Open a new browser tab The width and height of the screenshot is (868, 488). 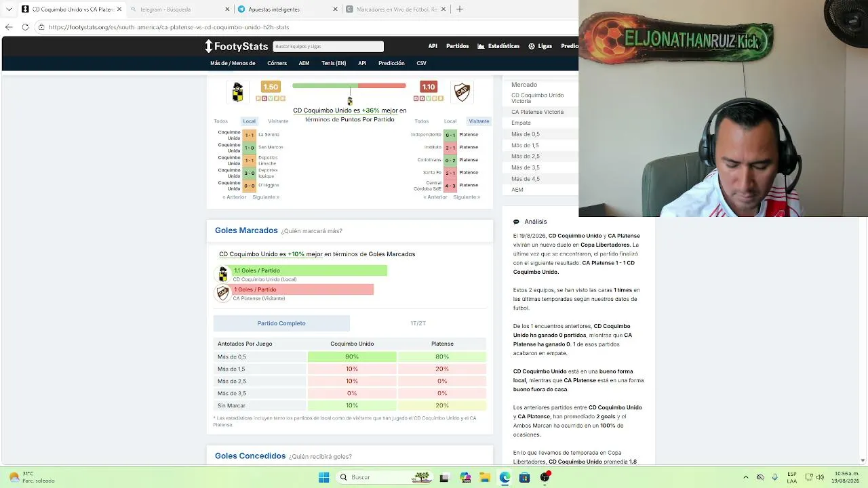[x=459, y=9]
